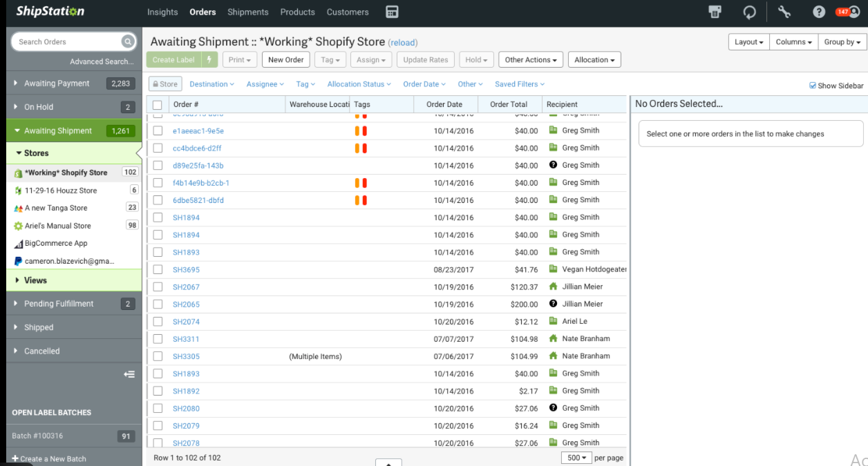Click the orange-red tag swatches on e1aeeac1-9e5e row

361,130
